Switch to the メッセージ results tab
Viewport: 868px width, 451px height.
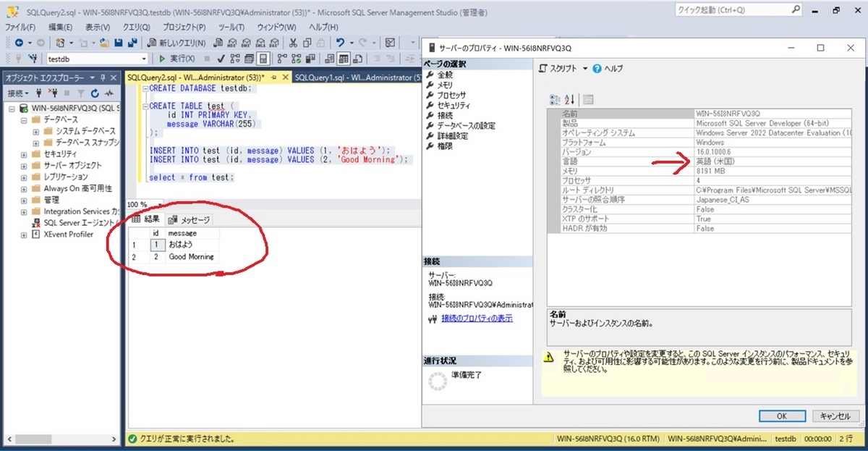click(x=190, y=220)
